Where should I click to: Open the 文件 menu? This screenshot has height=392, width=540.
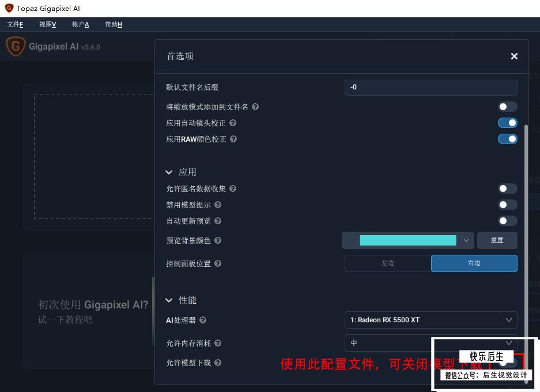15,24
